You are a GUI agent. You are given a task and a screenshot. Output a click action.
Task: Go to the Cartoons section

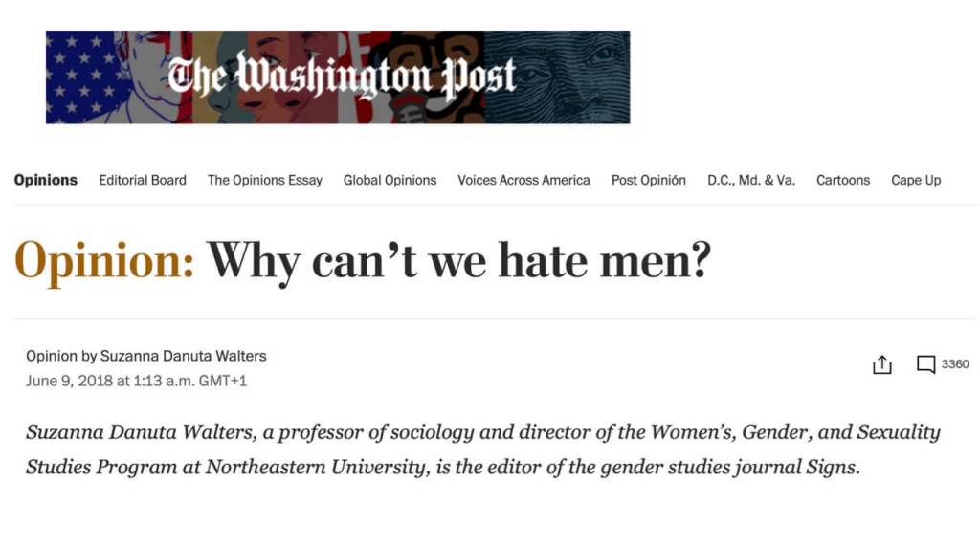click(x=843, y=180)
